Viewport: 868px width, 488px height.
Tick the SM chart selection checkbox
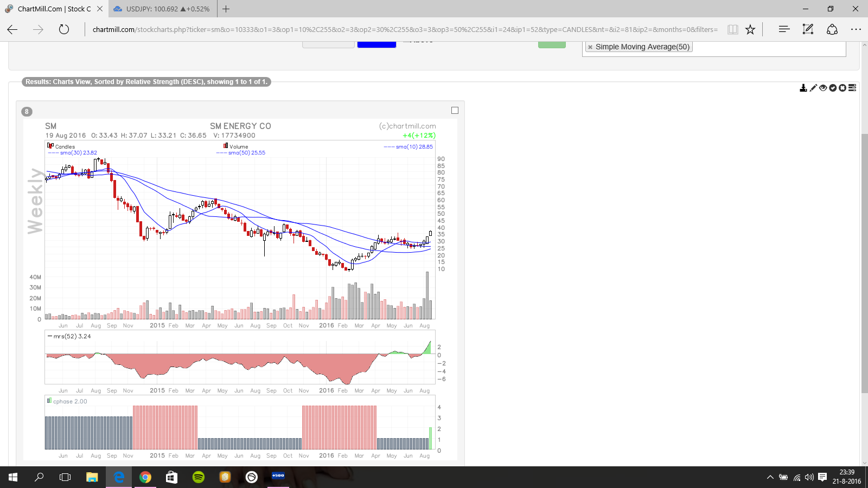click(x=455, y=111)
